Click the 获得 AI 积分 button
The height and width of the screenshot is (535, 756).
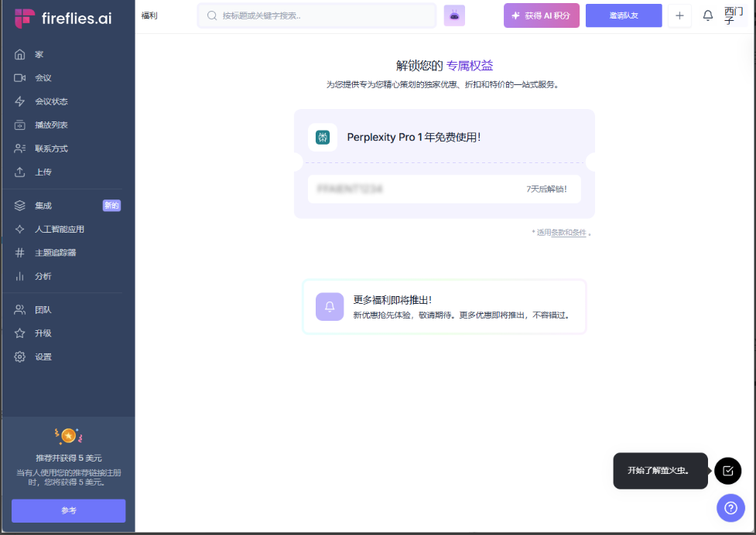[541, 15]
